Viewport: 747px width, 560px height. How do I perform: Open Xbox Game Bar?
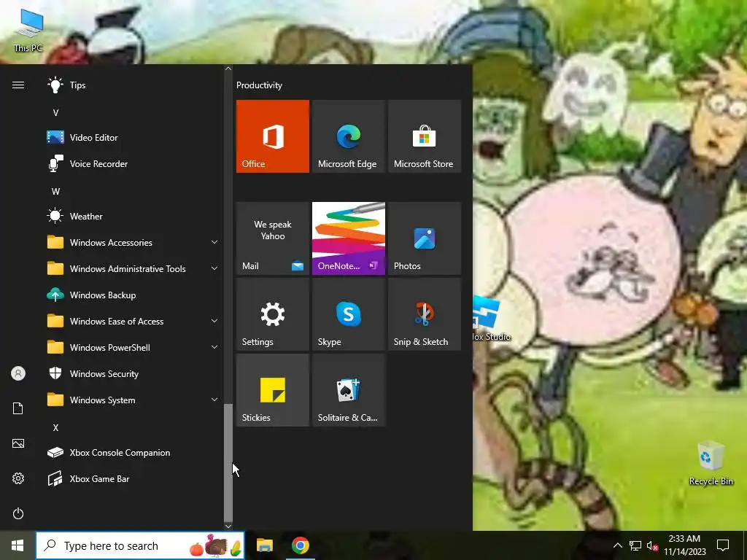[x=133, y=478]
